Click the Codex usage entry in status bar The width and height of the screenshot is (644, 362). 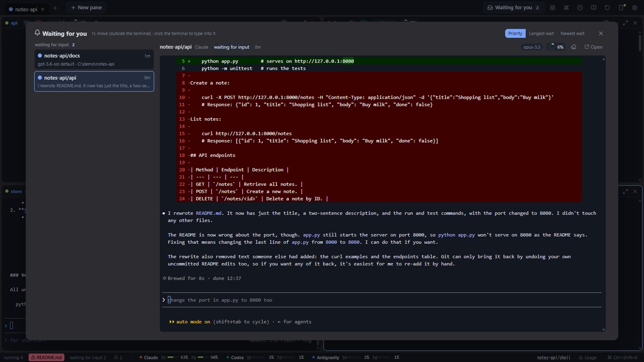tap(265, 357)
